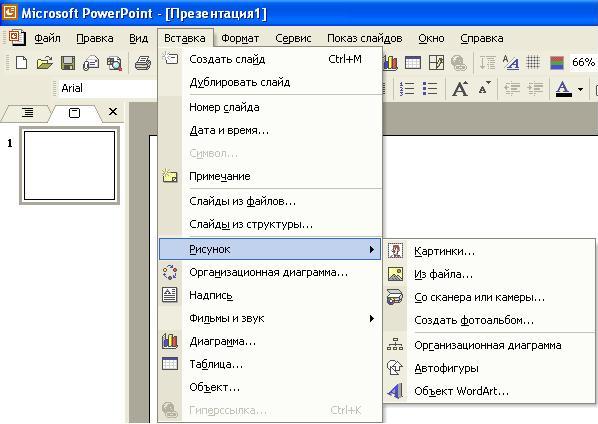Image resolution: width=598 pixels, height=424 pixels.
Task: Choose Диаграмма… menu item
Action: 270,341
